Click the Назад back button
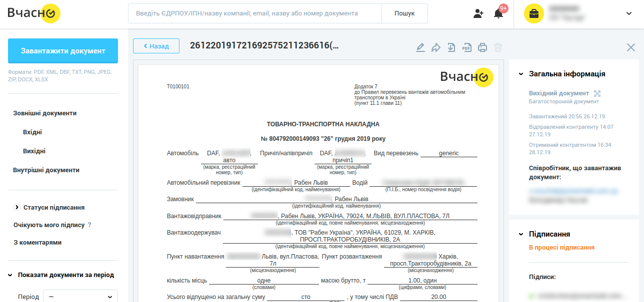The width and height of the screenshot is (644, 302). [156, 46]
